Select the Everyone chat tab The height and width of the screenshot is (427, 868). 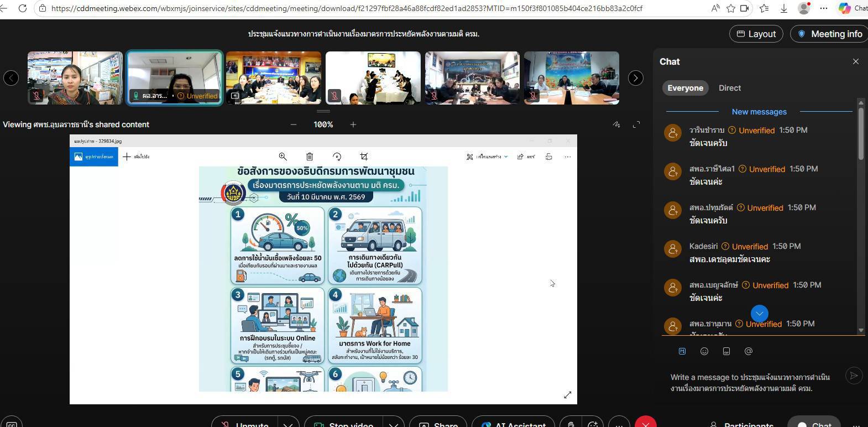click(685, 88)
